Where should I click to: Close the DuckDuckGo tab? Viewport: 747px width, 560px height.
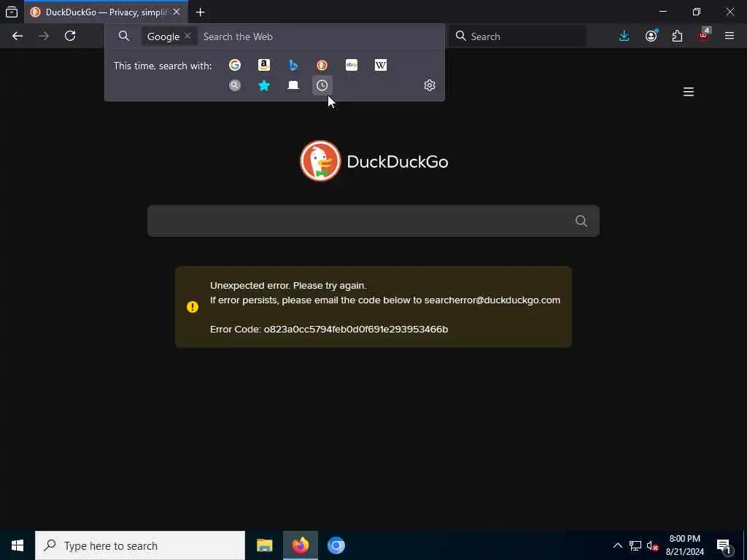(x=177, y=12)
